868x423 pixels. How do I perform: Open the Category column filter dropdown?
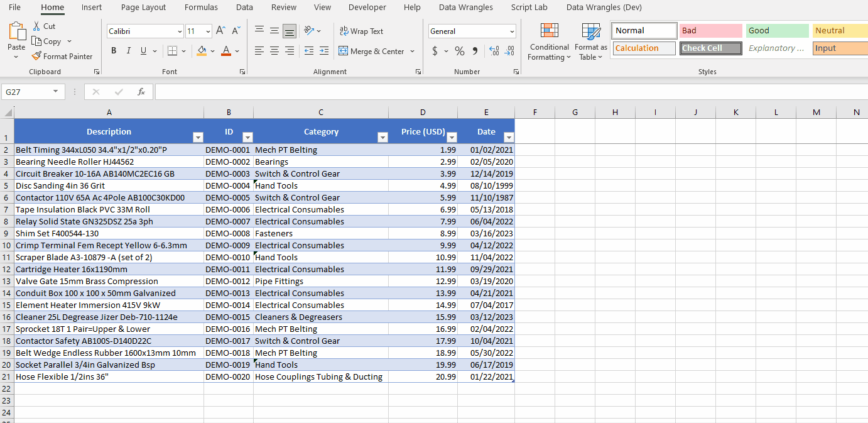382,138
